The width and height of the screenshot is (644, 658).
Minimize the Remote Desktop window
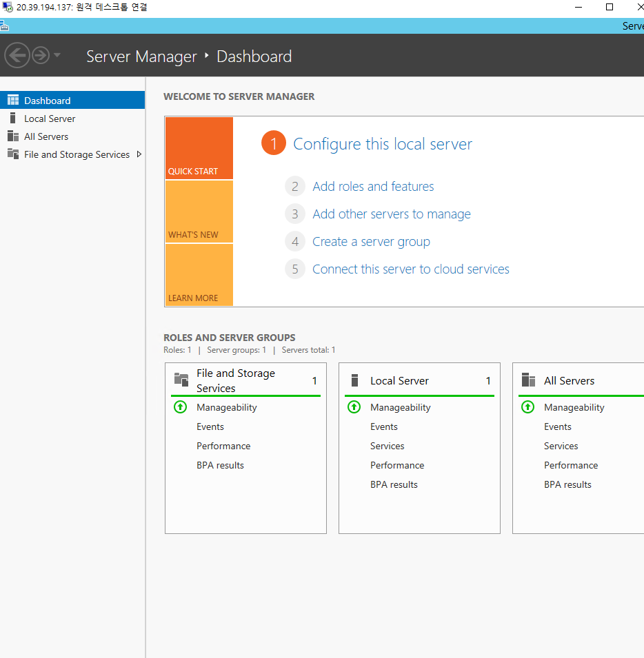click(x=578, y=7)
